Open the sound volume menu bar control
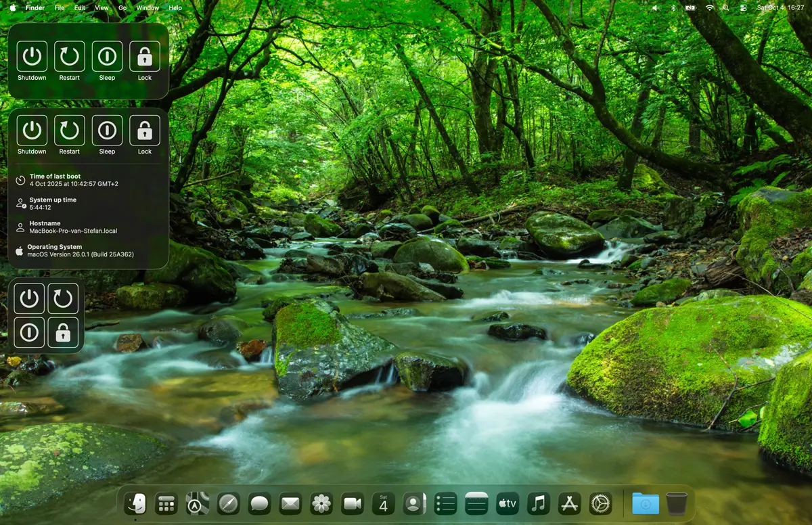Screen dimensions: 812x525 click(654, 7)
